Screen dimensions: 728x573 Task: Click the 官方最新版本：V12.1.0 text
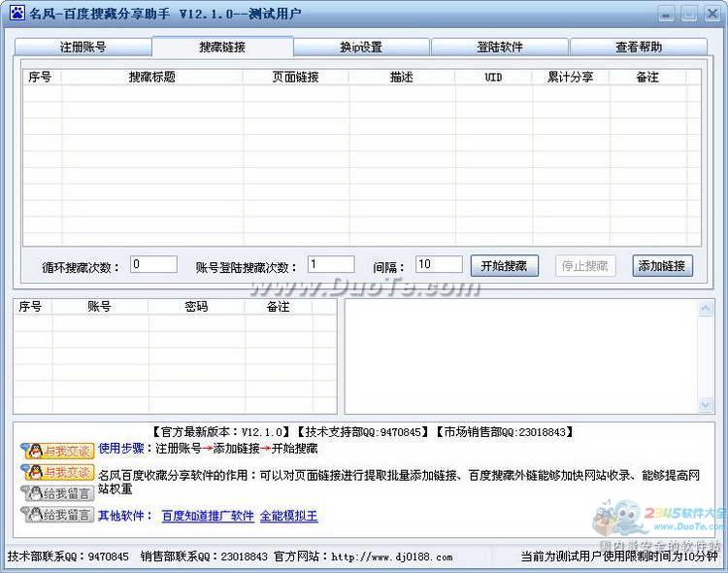point(222,432)
